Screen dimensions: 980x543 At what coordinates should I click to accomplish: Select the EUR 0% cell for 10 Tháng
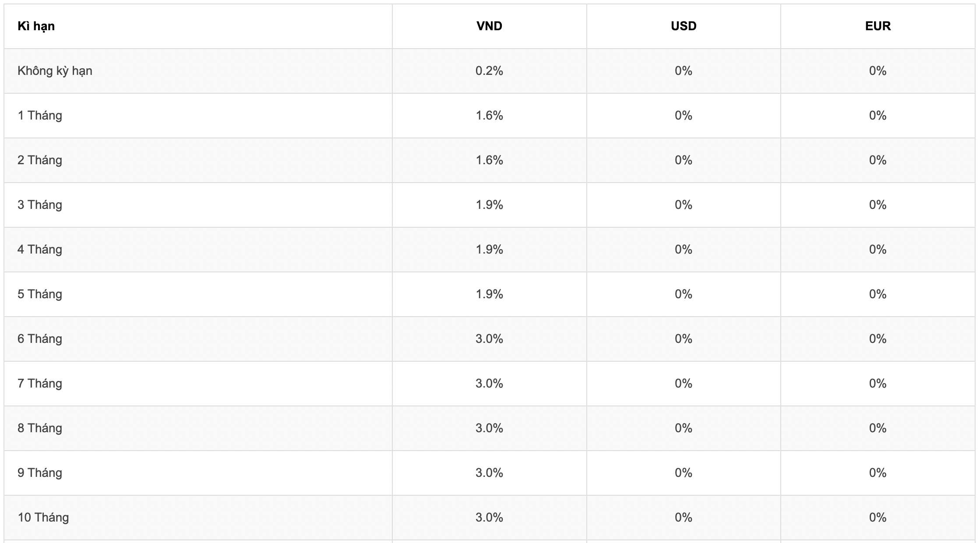[878, 518]
